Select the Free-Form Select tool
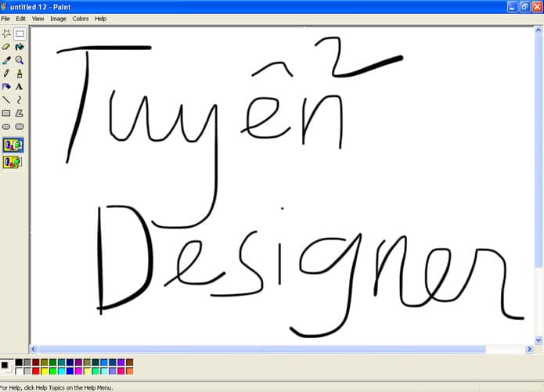The width and height of the screenshot is (544, 392). 6,34
